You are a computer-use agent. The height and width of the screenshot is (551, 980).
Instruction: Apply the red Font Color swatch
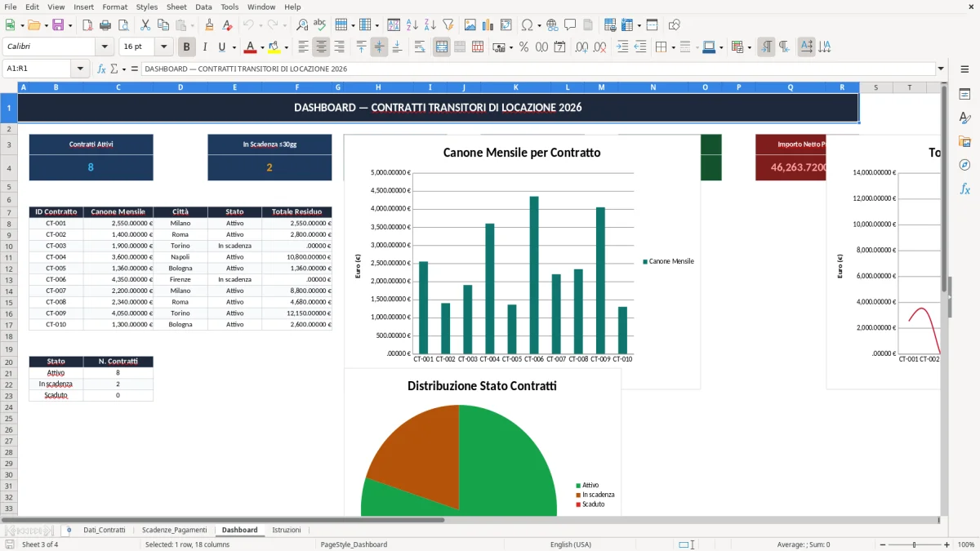tap(251, 47)
